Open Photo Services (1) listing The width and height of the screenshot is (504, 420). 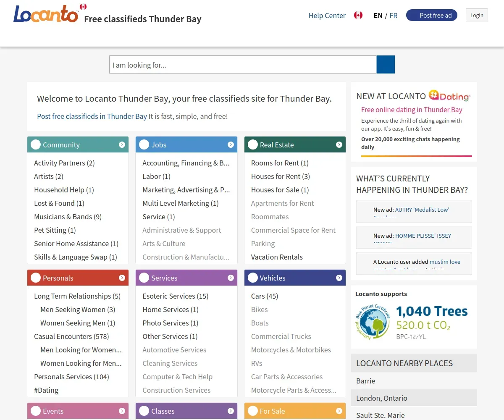[x=171, y=323]
